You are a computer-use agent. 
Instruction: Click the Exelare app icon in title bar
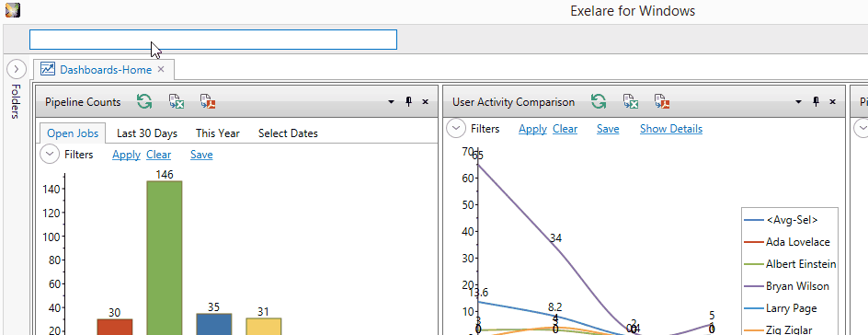click(x=13, y=10)
